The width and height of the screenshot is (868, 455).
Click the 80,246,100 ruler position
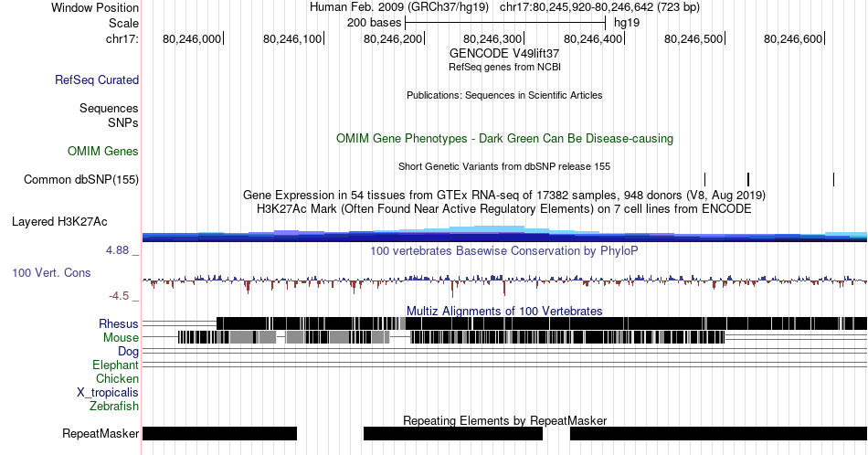293,38
